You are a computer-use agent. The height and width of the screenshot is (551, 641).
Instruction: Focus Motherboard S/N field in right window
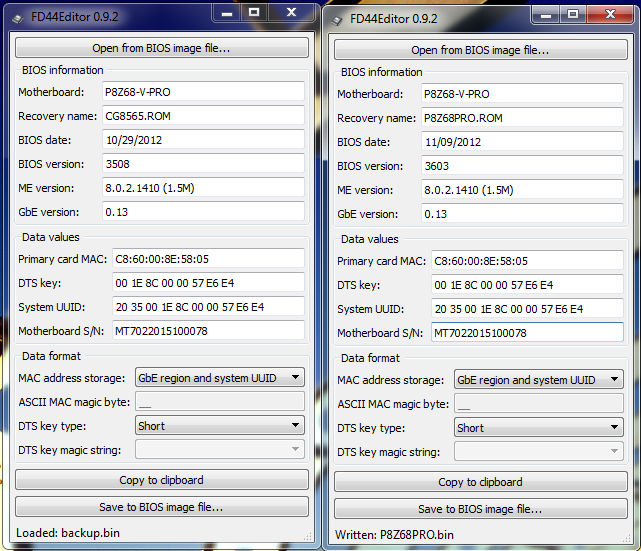click(x=527, y=333)
